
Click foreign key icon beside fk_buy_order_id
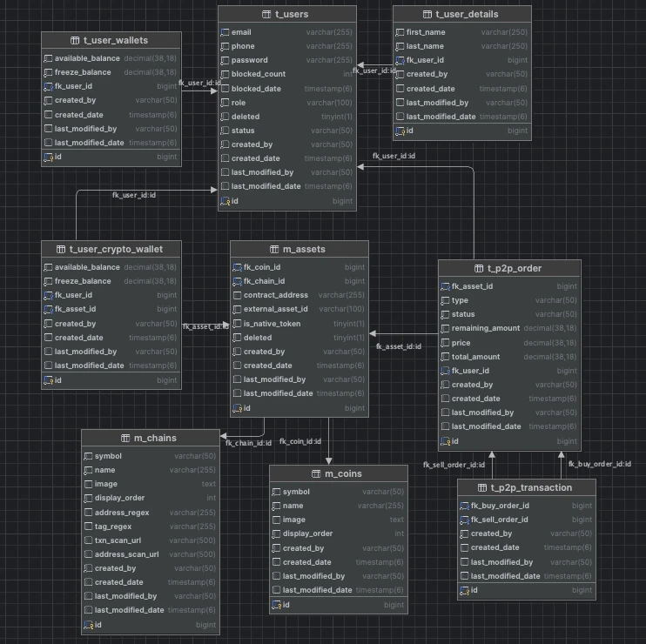point(464,506)
